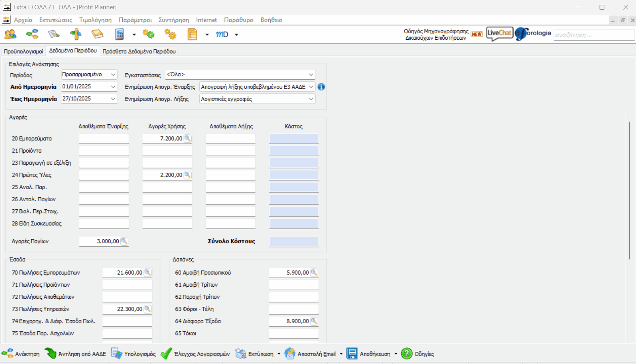This screenshot has width=636, height=364.
Task: Click the magnifier next to 73 Πωλήσεις Υπηρεσιών
Action: pyautogui.click(x=147, y=309)
